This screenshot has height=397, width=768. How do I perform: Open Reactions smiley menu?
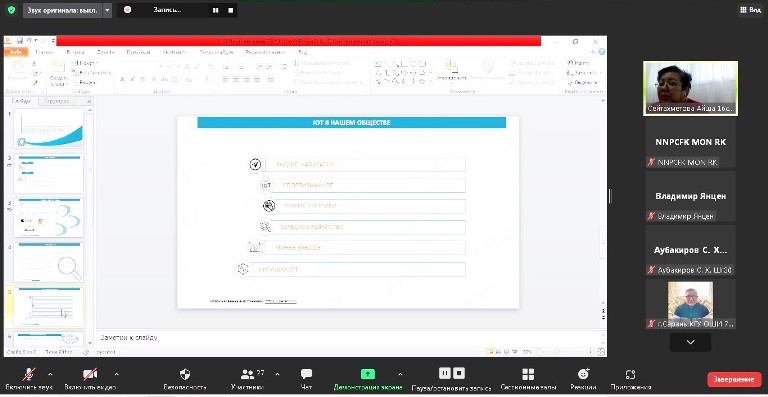click(583, 374)
